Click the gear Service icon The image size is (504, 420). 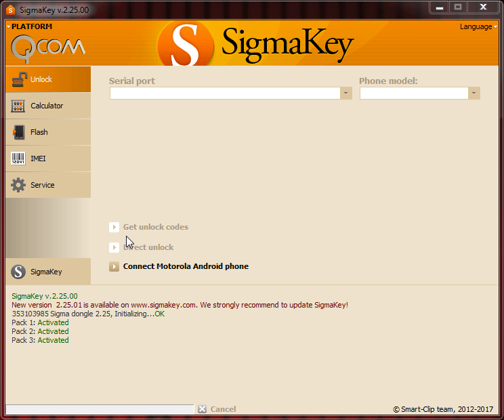pyautogui.click(x=18, y=185)
